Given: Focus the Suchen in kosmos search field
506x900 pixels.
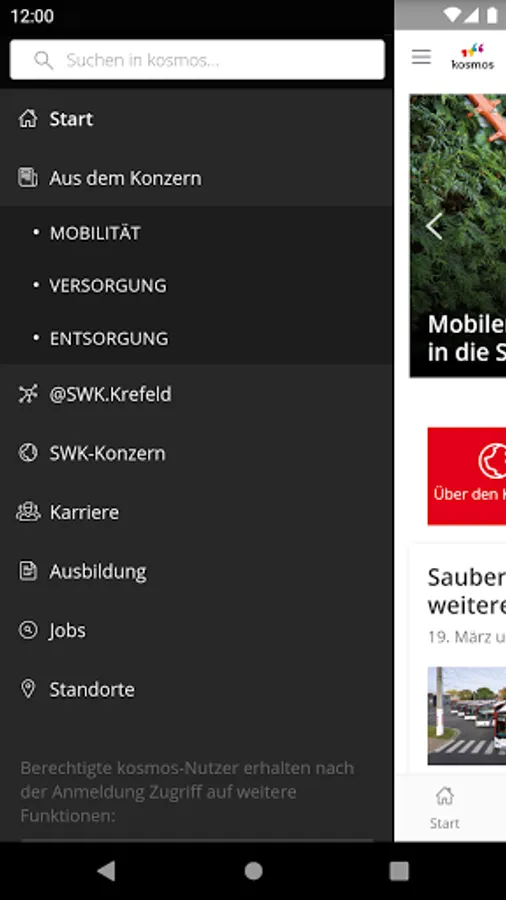Looking at the screenshot, I should (197, 60).
